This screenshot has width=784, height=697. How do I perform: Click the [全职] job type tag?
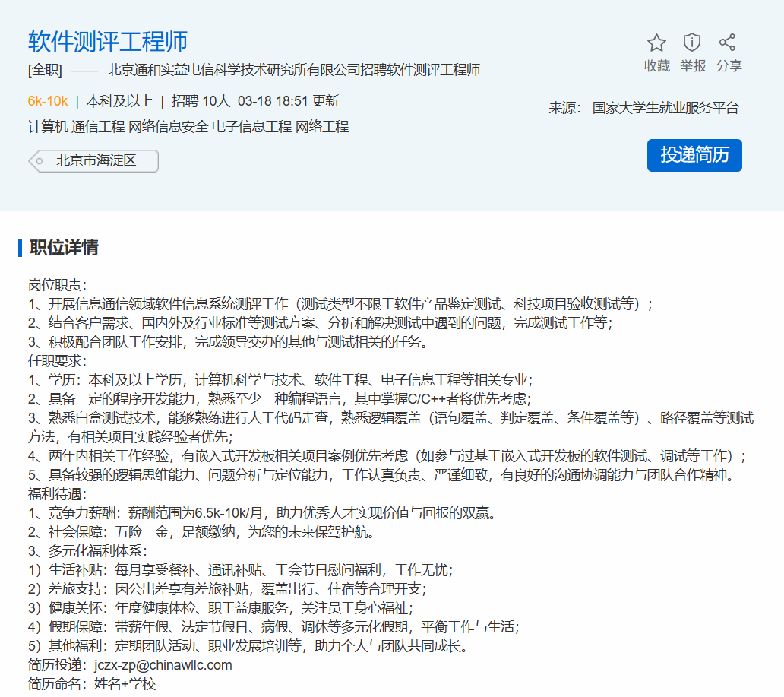(x=45, y=70)
